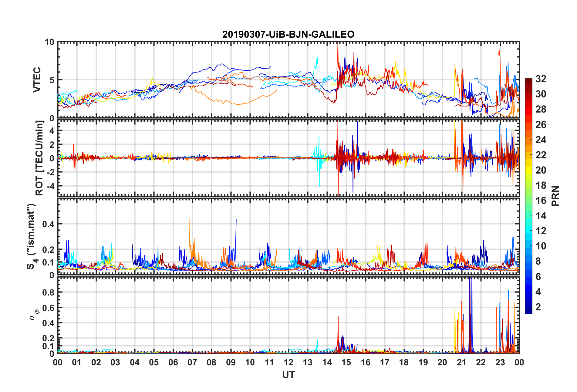The image size is (577, 392).
Task: Click the "19" hour tick on UT axis
Action: coord(423,362)
